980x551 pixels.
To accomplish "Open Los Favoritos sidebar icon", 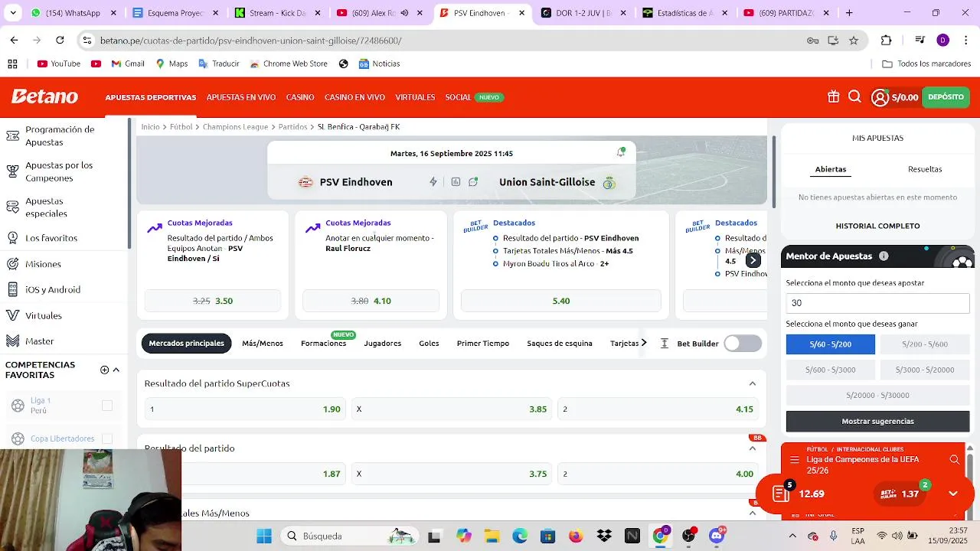I will point(12,238).
